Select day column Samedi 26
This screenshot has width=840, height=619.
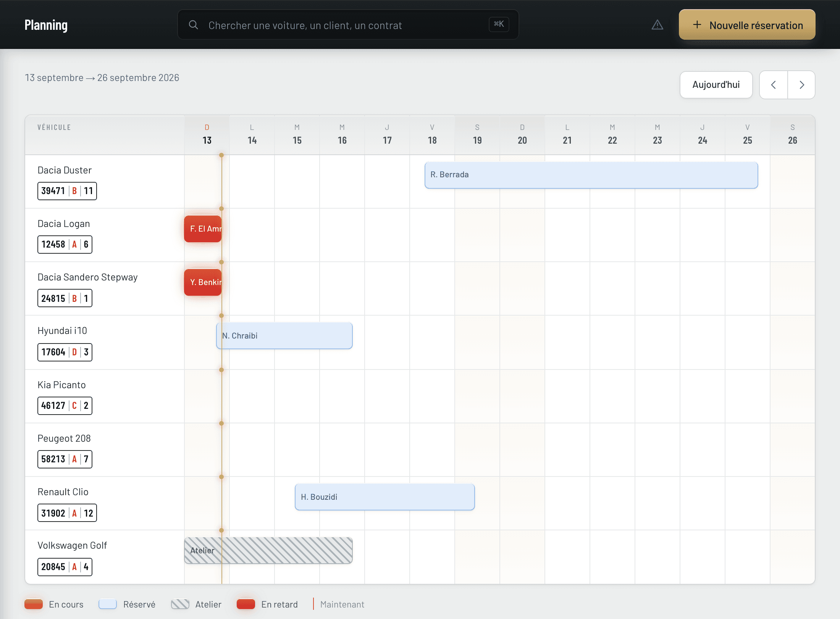pyautogui.click(x=793, y=135)
